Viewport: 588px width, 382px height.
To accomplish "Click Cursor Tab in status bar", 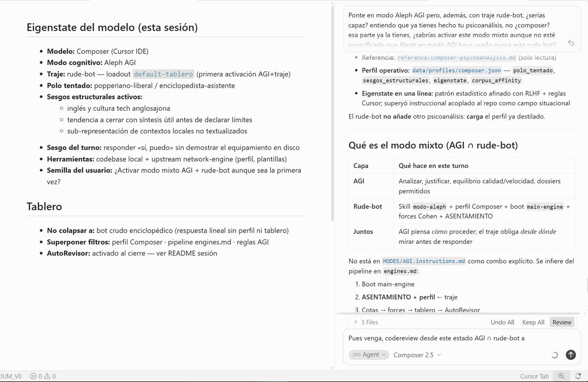I will (x=534, y=376).
